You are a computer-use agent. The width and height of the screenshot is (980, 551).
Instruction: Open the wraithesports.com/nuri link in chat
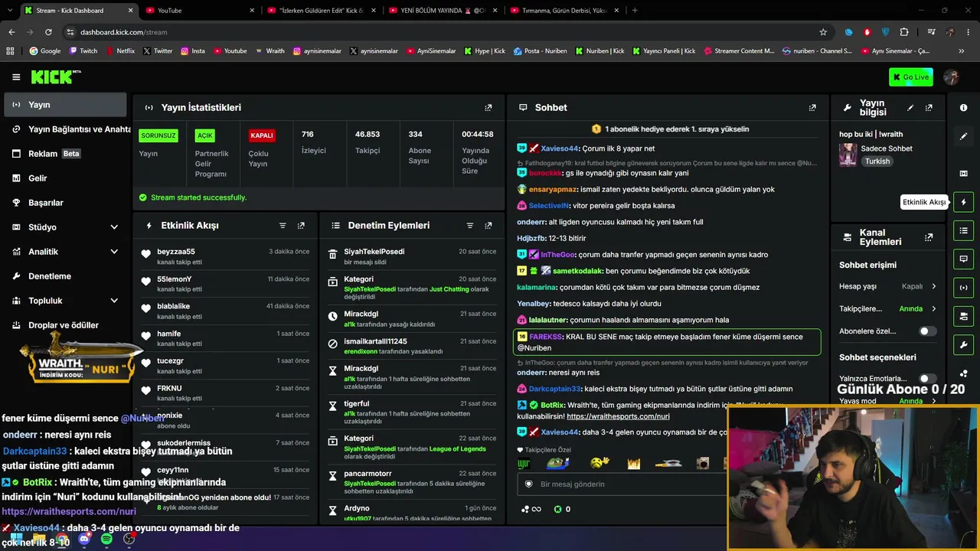tap(618, 416)
